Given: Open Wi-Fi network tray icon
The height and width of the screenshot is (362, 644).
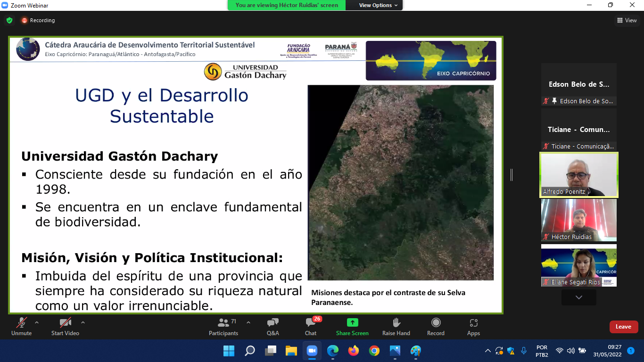Looking at the screenshot, I should (560, 351).
